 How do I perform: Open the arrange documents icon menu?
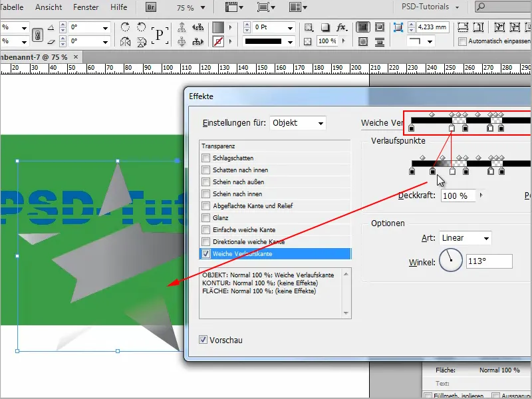(298, 7)
